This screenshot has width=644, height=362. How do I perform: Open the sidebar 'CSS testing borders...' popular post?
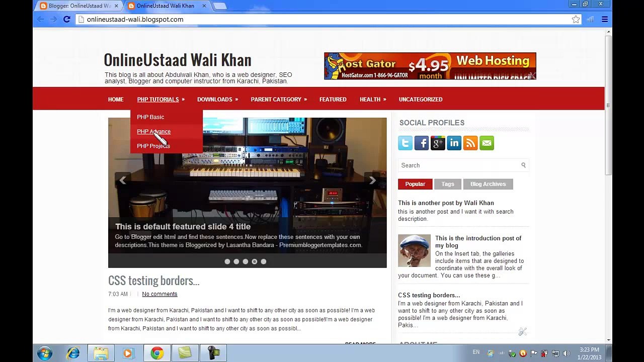pyautogui.click(x=429, y=295)
